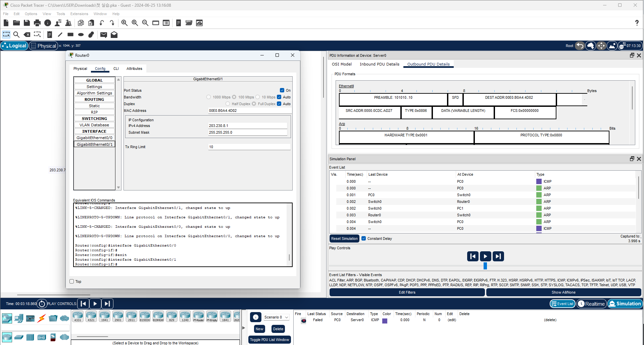Click the help question mark icon

coord(637,23)
